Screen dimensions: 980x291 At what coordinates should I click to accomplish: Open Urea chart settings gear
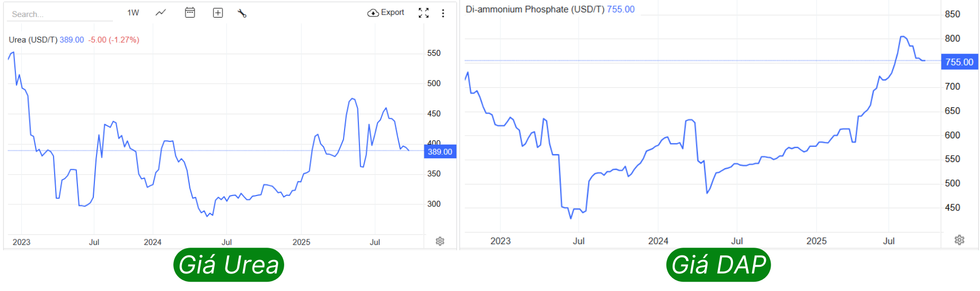coord(440,241)
